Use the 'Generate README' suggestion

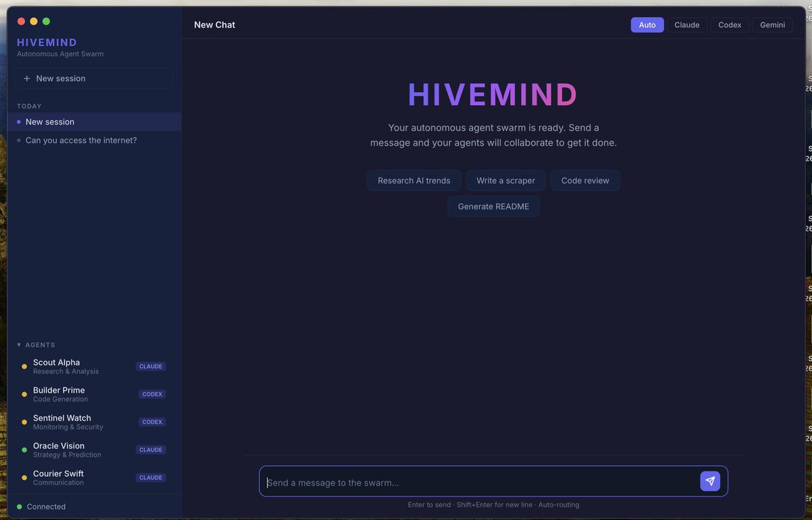point(493,207)
